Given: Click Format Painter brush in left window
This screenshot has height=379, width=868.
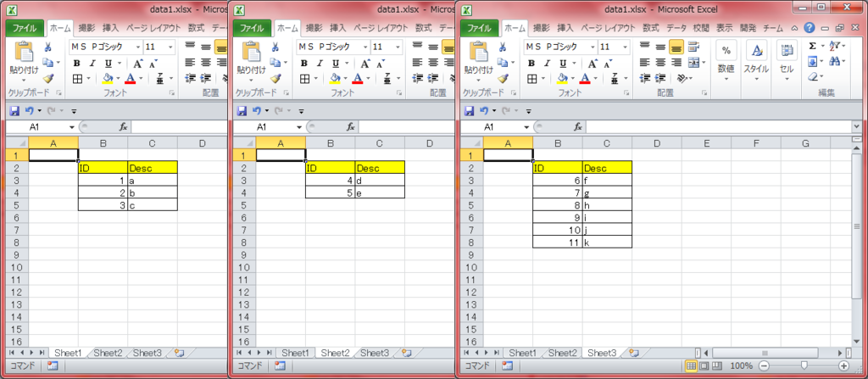Looking at the screenshot, I should pos(47,78).
